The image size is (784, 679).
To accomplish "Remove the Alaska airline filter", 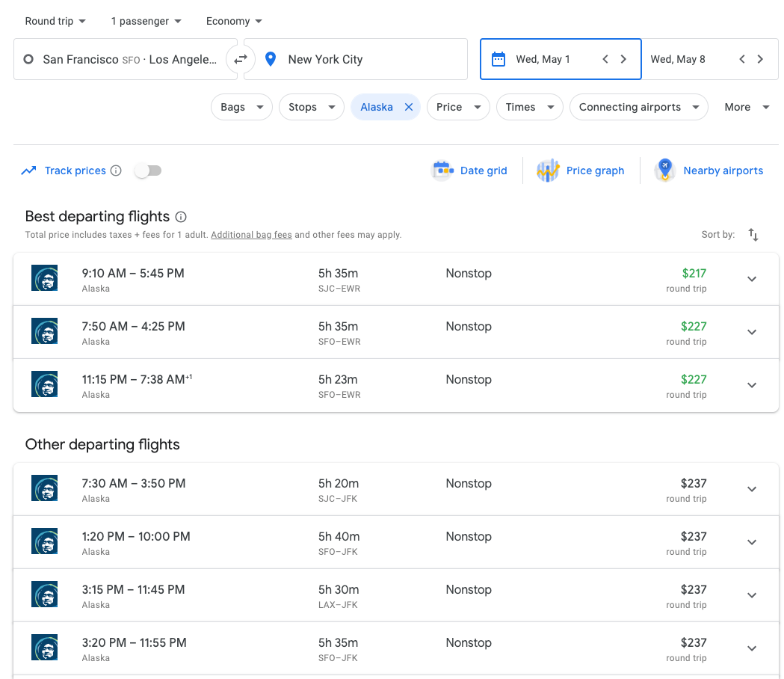I will tap(409, 107).
